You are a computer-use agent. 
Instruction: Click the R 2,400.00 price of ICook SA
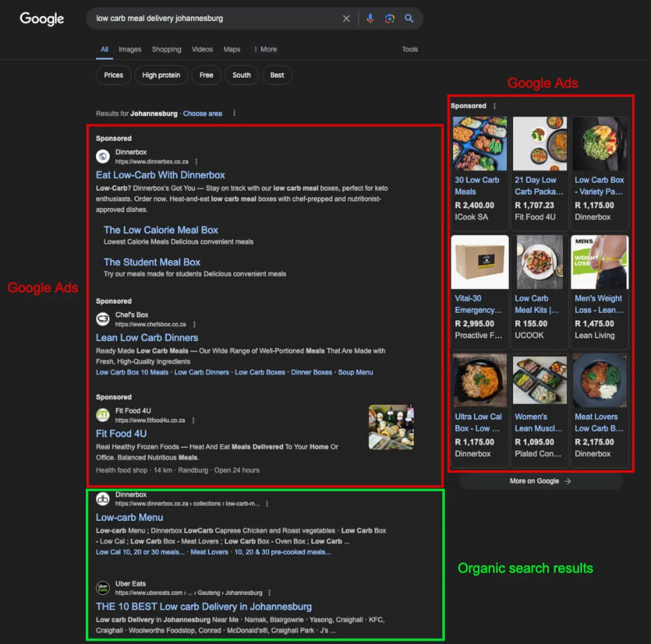[x=474, y=205]
